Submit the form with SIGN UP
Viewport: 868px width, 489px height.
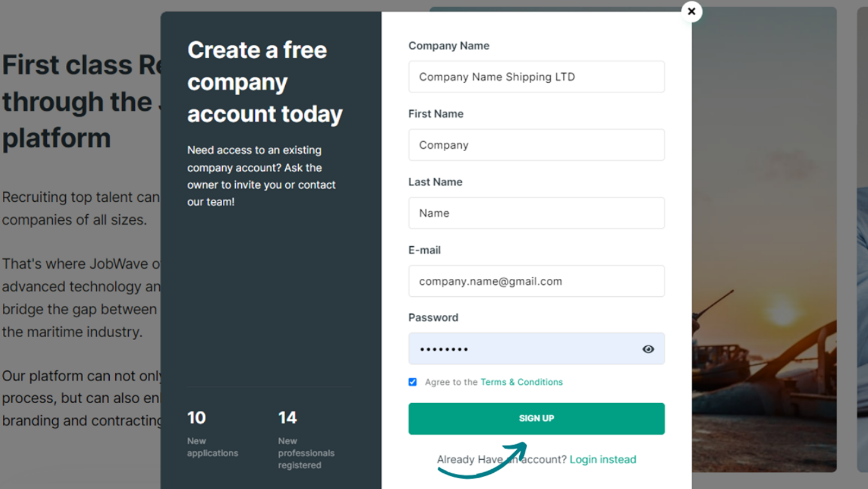pyautogui.click(x=536, y=418)
